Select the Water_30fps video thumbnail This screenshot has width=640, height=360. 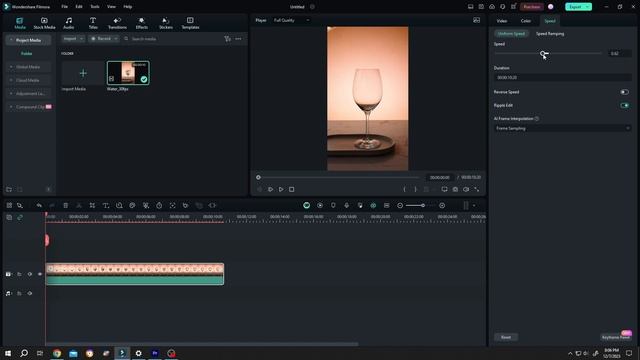(x=128, y=73)
